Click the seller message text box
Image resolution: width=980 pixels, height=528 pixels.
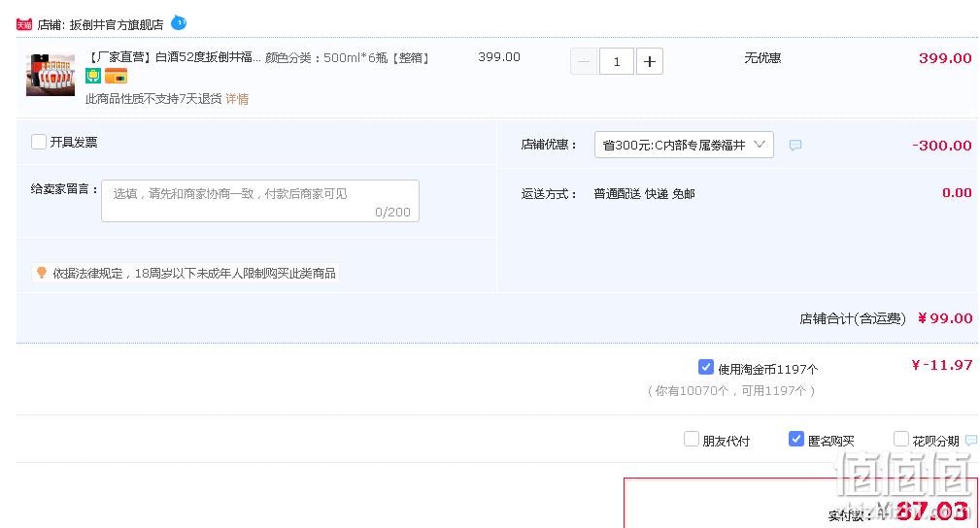[260, 201]
